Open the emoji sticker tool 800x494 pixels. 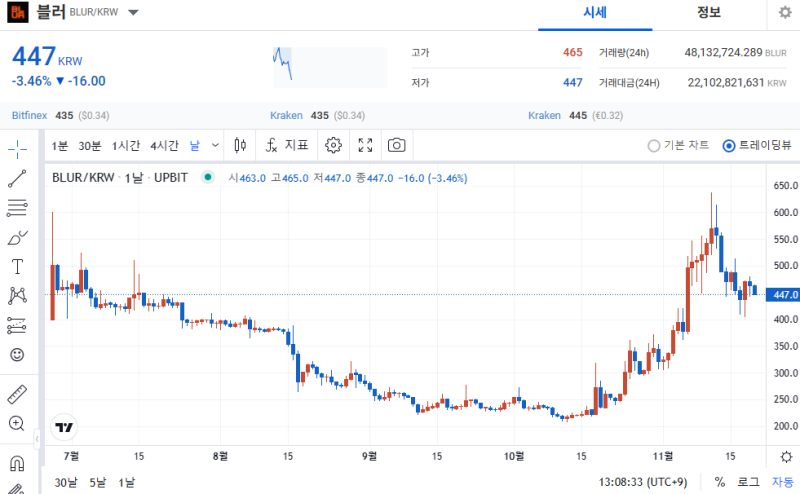pos(17,355)
